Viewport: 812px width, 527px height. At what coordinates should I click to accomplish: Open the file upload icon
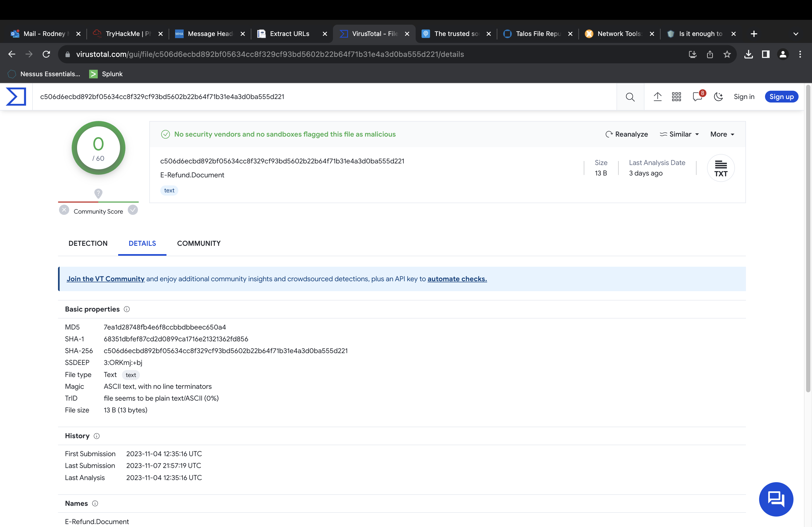[658, 97]
